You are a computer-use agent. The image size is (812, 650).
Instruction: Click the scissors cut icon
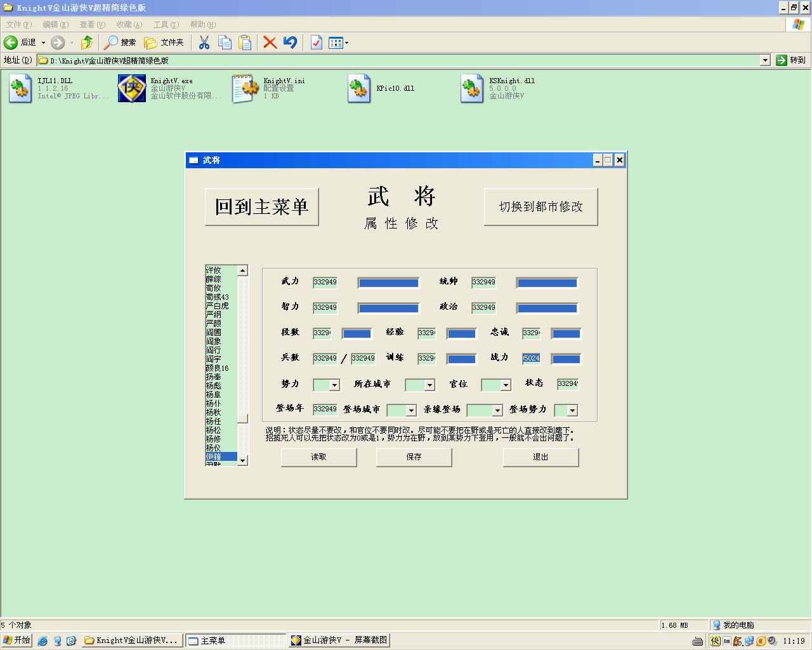pyautogui.click(x=204, y=43)
